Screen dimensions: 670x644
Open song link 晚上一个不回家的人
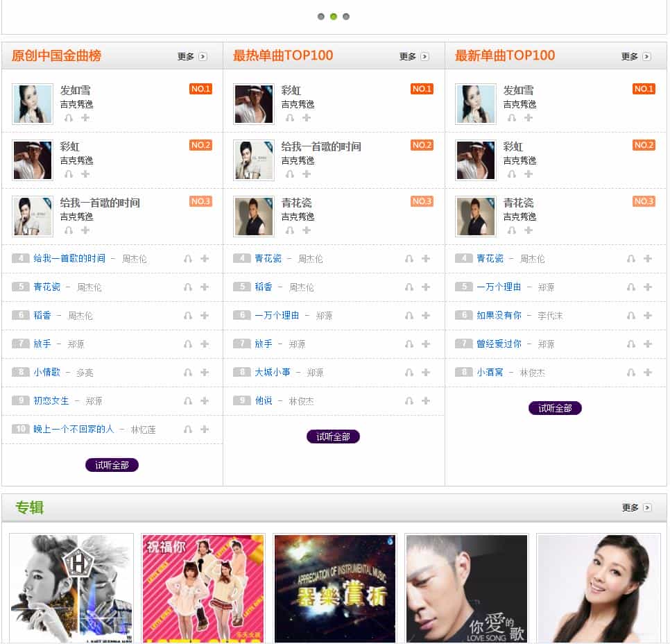[74, 429]
